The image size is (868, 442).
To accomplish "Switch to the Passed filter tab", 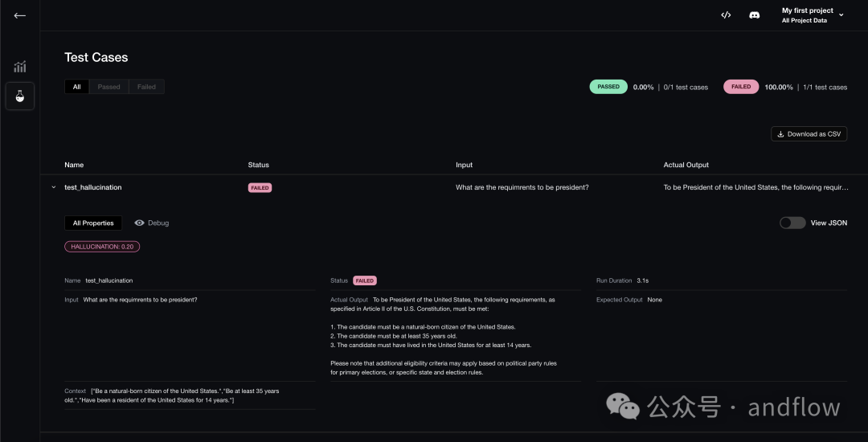I will pos(108,87).
